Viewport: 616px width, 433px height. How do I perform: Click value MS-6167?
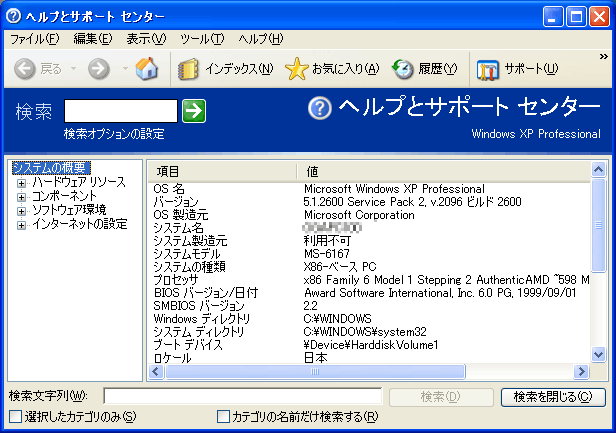click(x=326, y=254)
